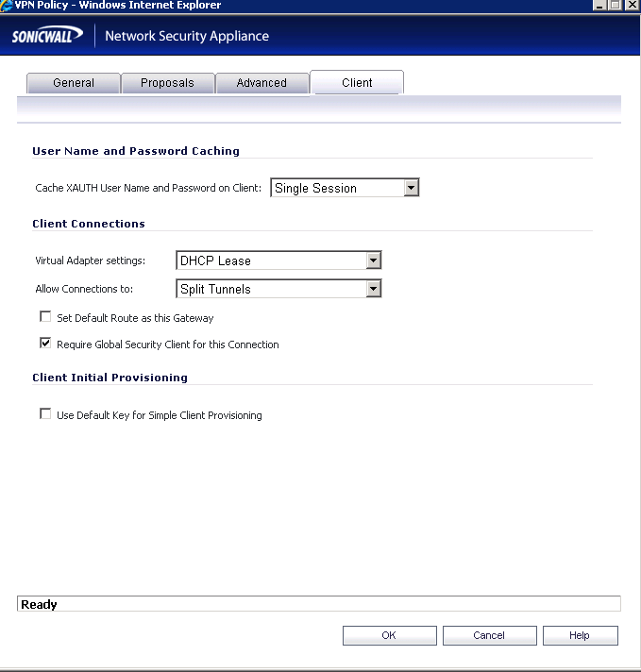Click the Cancel button
641x672 pixels.
[489, 635]
